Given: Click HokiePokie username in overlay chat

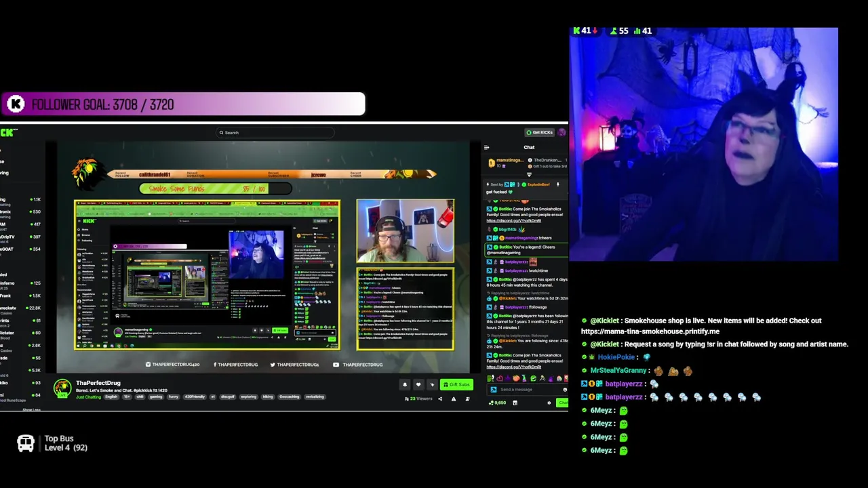Looking at the screenshot, I should click(x=616, y=357).
